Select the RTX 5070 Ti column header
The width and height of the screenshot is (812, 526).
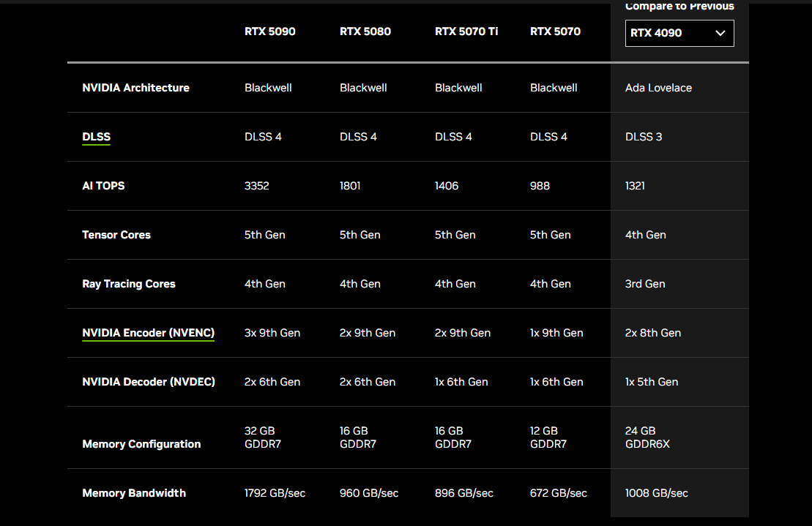[x=466, y=31]
